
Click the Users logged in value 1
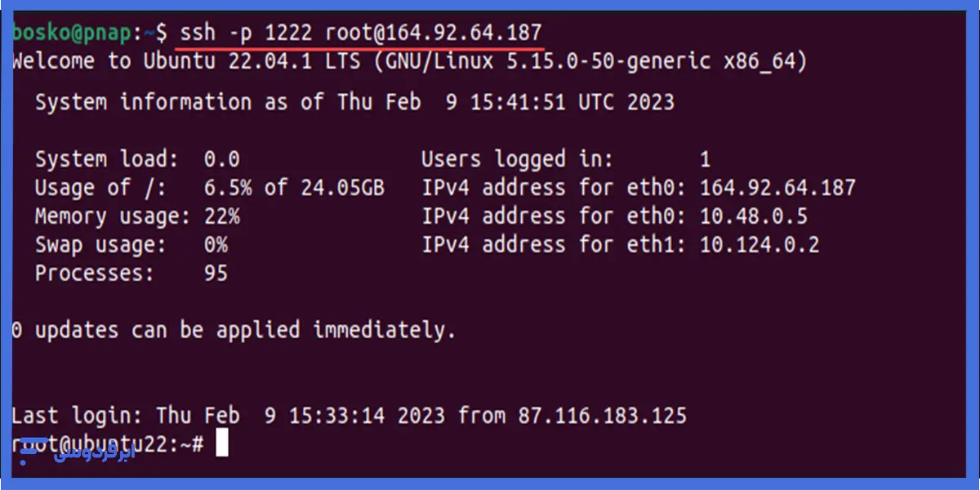tap(706, 159)
